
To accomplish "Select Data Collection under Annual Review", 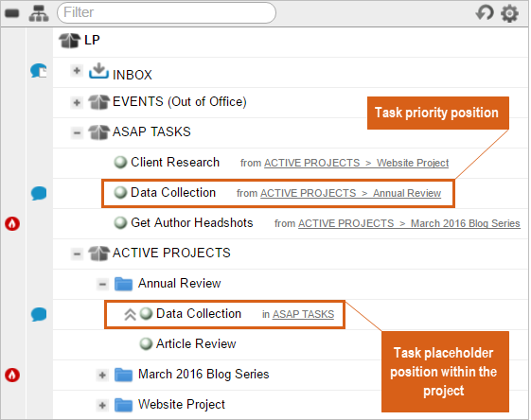I will point(199,313).
